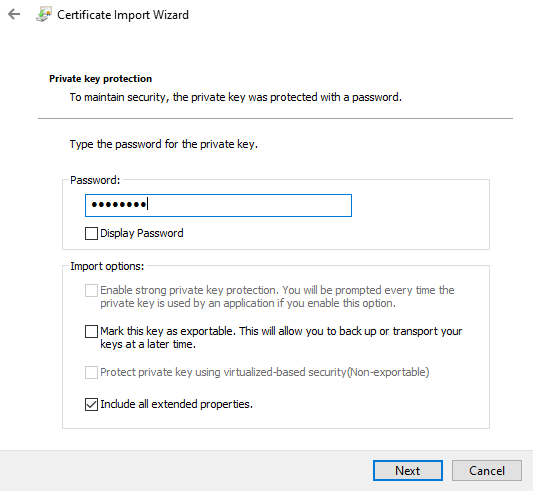Click the Private key protection heading
Screen dimensions: 533x491
pos(101,79)
